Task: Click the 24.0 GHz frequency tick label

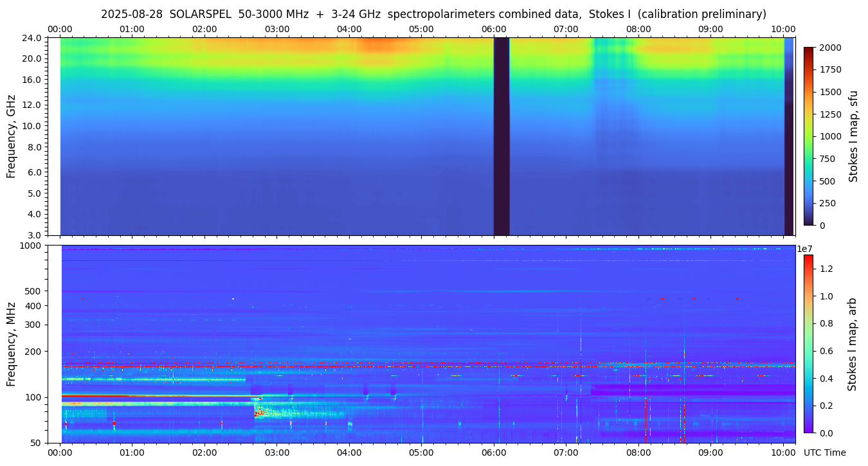Action: coord(33,38)
